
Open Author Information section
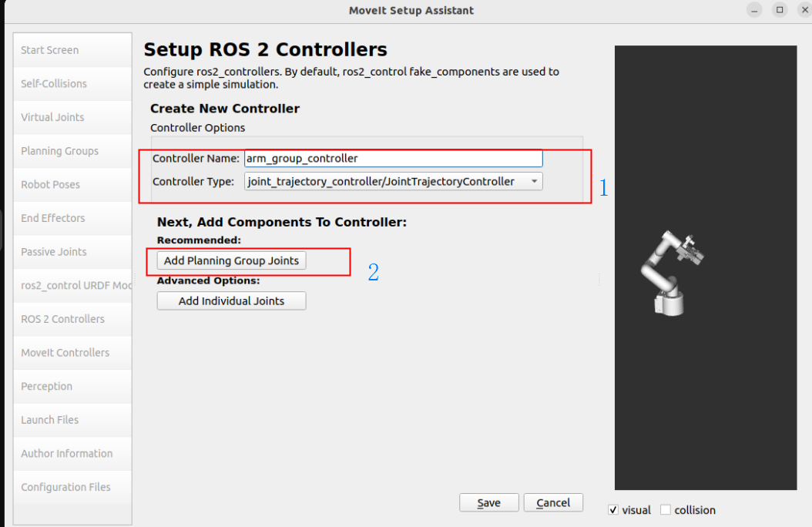(x=72, y=454)
